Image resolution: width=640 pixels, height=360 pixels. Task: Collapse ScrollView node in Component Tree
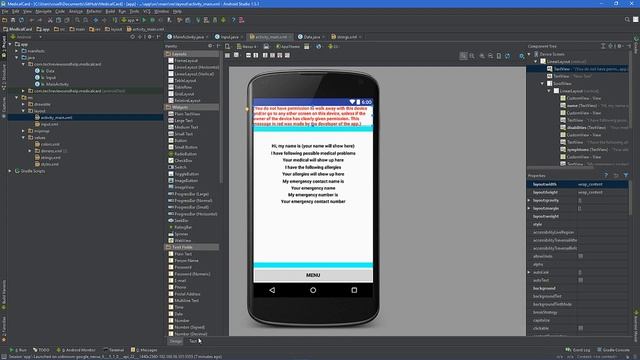point(542,83)
